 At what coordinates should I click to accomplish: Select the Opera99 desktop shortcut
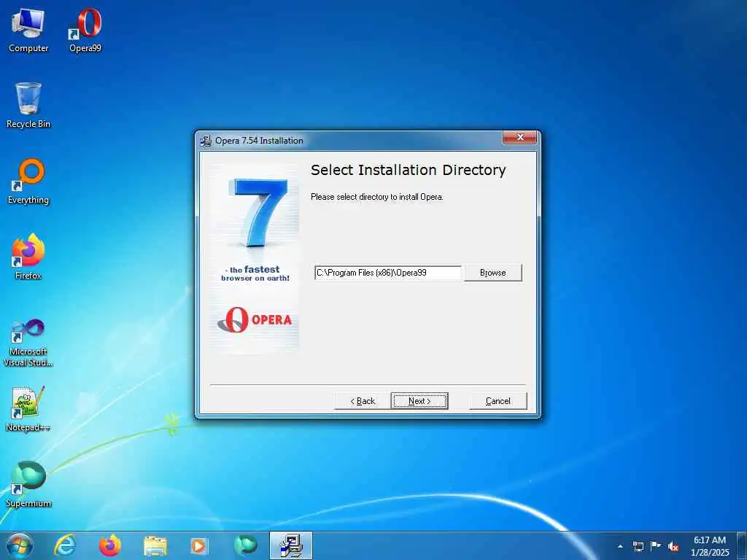[x=85, y=31]
